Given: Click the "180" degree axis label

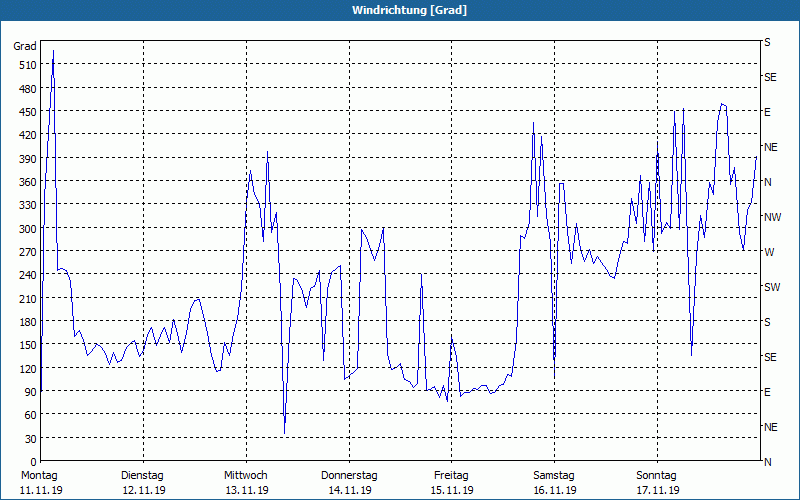Looking at the screenshot, I should [x=28, y=322].
